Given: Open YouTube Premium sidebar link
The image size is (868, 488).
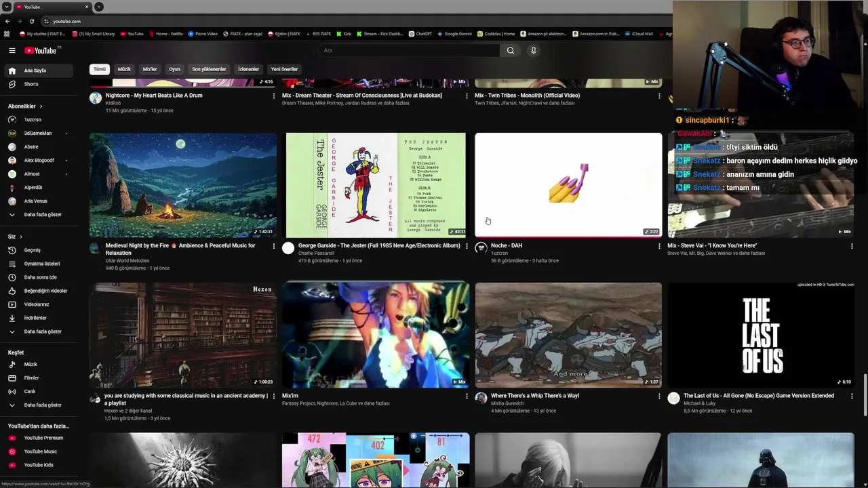Looking at the screenshot, I should coord(44,438).
